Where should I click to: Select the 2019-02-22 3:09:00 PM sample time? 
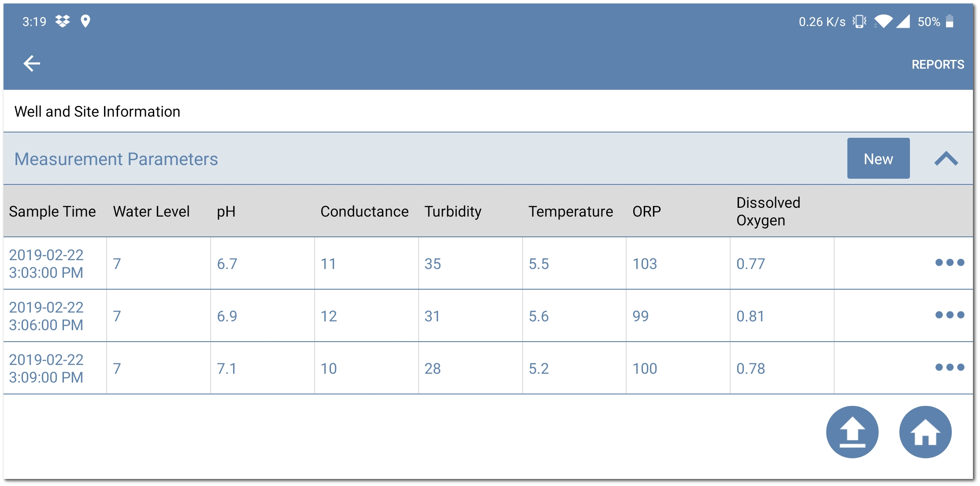tap(46, 368)
